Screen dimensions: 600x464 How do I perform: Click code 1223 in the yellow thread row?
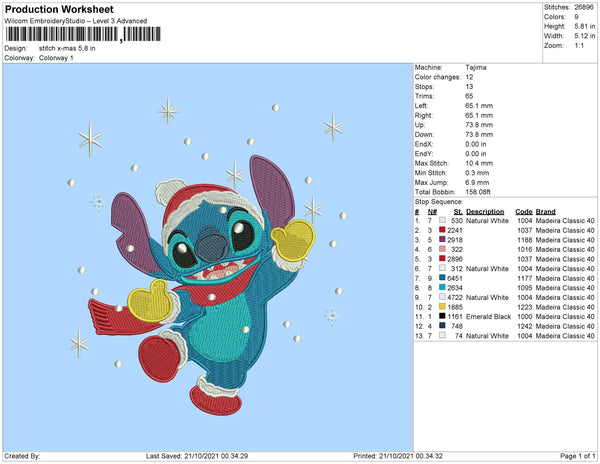tap(524, 307)
